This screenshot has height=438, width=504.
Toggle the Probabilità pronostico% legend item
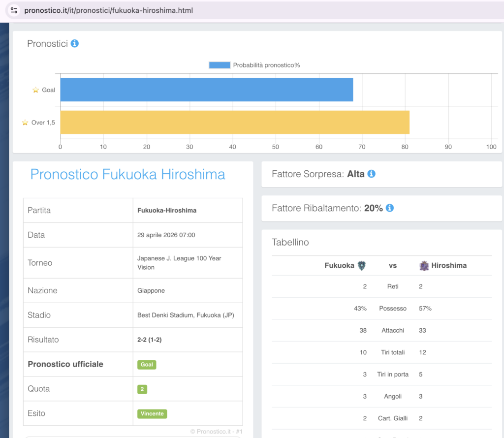tap(254, 65)
